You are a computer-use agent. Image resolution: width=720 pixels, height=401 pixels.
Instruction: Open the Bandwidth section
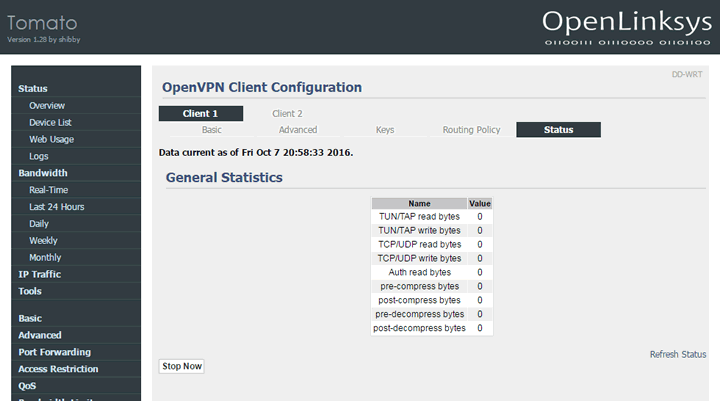(43, 173)
